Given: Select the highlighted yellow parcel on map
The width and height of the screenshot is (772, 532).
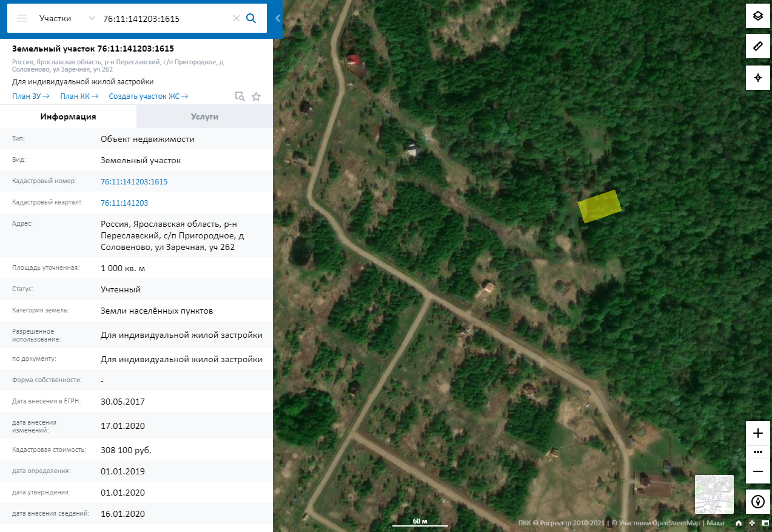Looking at the screenshot, I should click(x=600, y=206).
